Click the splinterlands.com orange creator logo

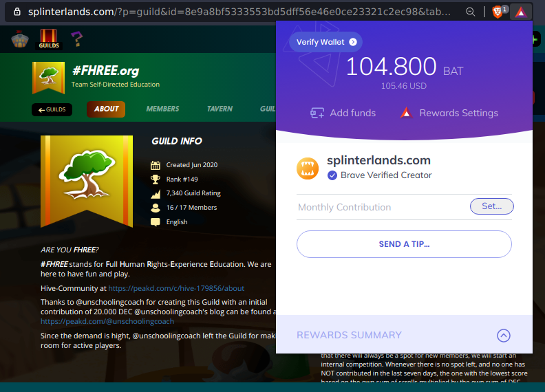(x=308, y=168)
